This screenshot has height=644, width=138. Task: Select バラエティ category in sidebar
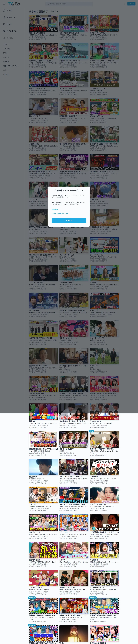pos(7,49)
